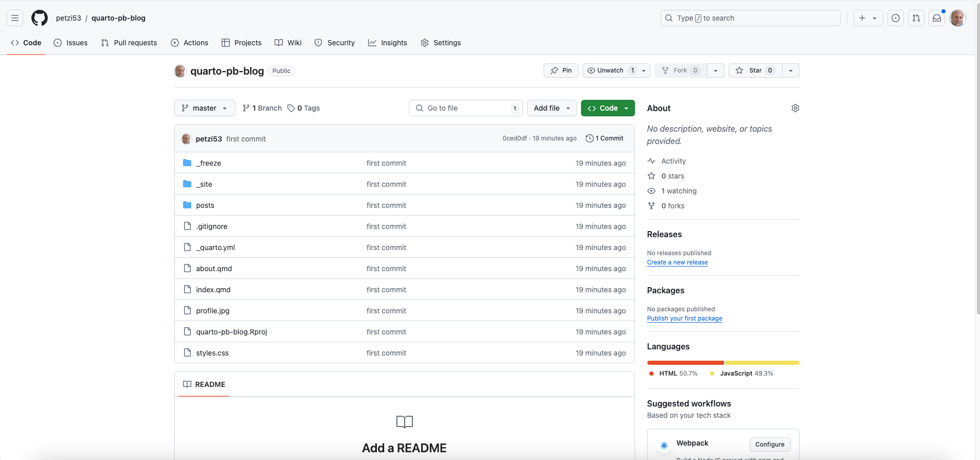The image size is (980, 460).
Task: Click Create a new release link
Action: pyautogui.click(x=677, y=262)
